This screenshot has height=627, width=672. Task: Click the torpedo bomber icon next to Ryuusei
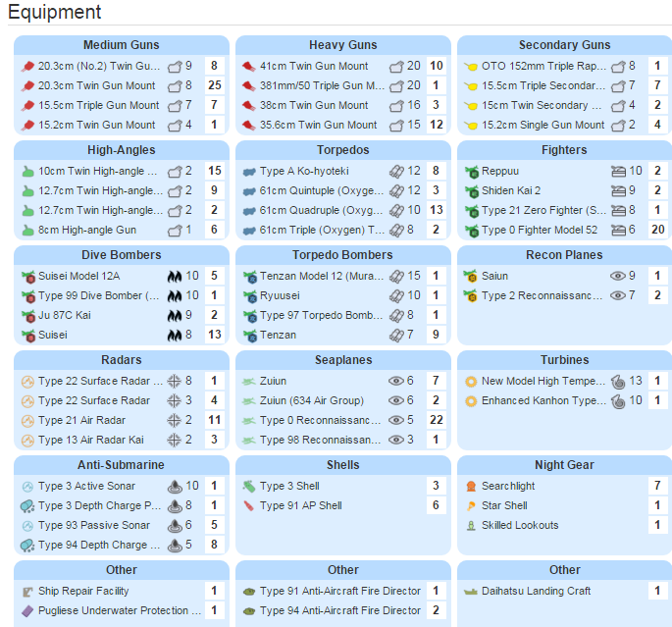(250, 296)
